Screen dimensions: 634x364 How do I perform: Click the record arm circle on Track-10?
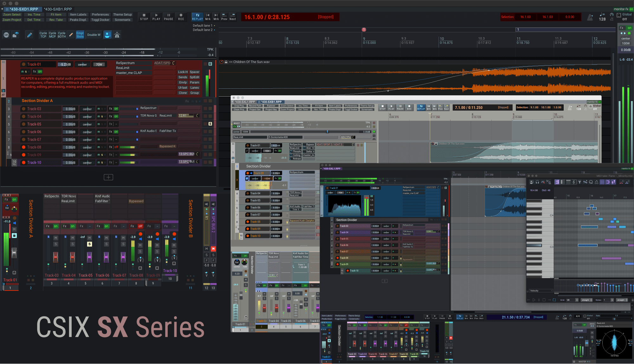[x=23, y=163]
